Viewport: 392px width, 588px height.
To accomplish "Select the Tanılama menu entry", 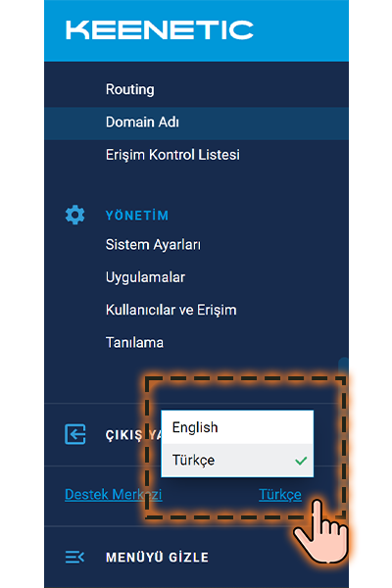I will click(x=134, y=342).
